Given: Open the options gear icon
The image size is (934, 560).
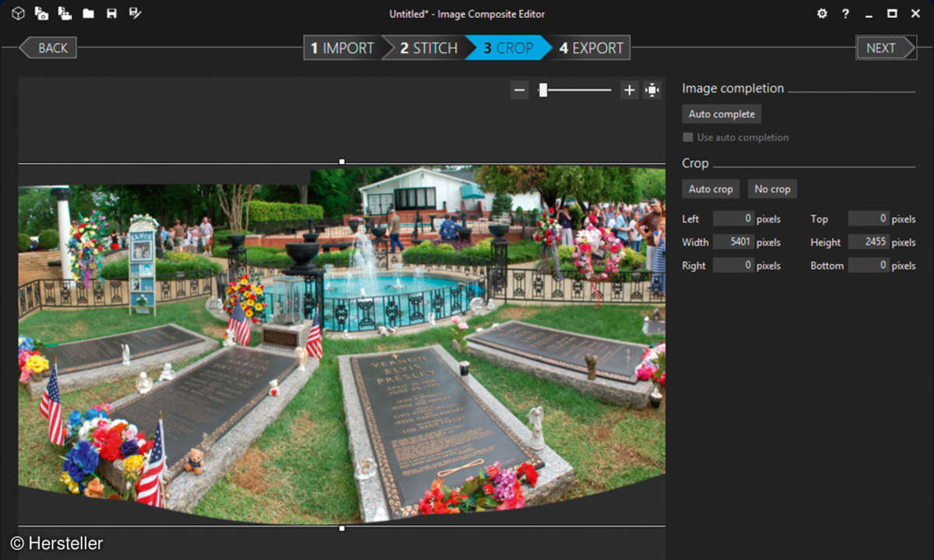Looking at the screenshot, I should point(823,13).
